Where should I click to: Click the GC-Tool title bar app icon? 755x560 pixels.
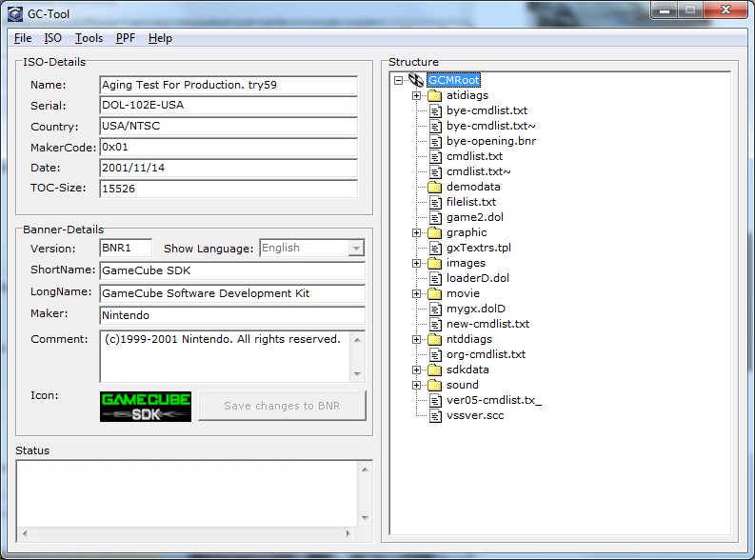[x=15, y=14]
